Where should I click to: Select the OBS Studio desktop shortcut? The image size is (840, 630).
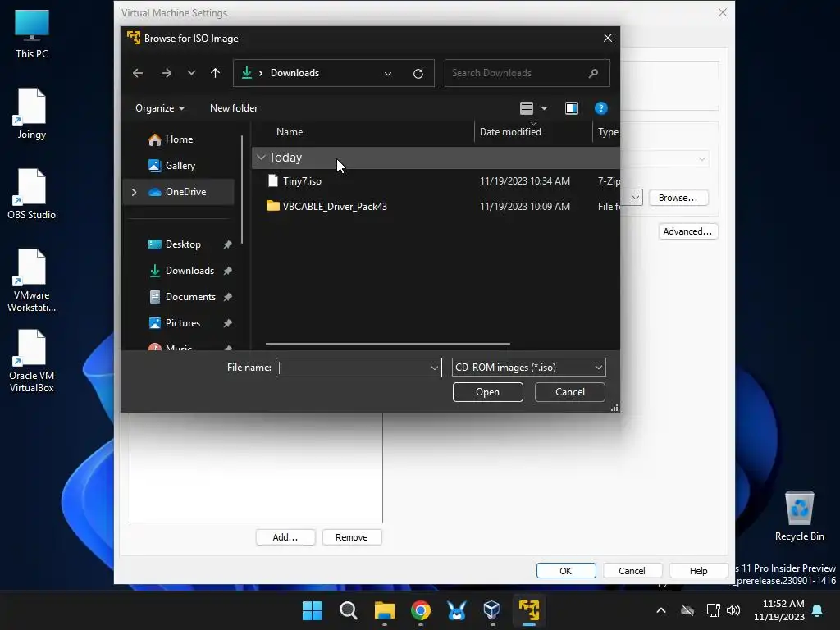point(32,194)
